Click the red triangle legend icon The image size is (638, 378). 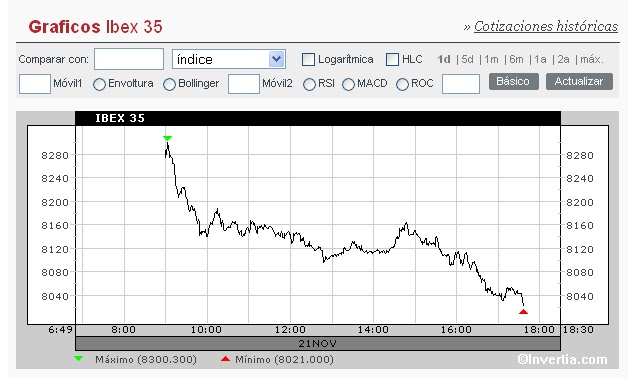(x=225, y=358)
